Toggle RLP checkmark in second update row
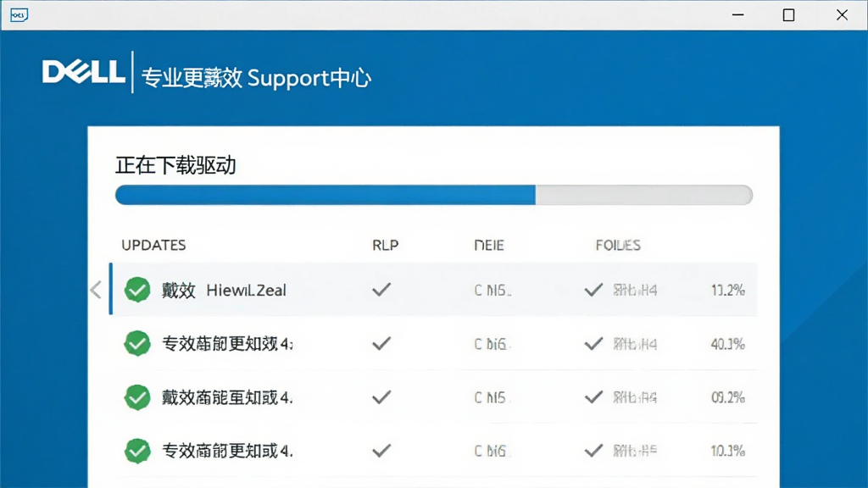The width and height of the screenshot is (868, 488). (x=381, y=344)
